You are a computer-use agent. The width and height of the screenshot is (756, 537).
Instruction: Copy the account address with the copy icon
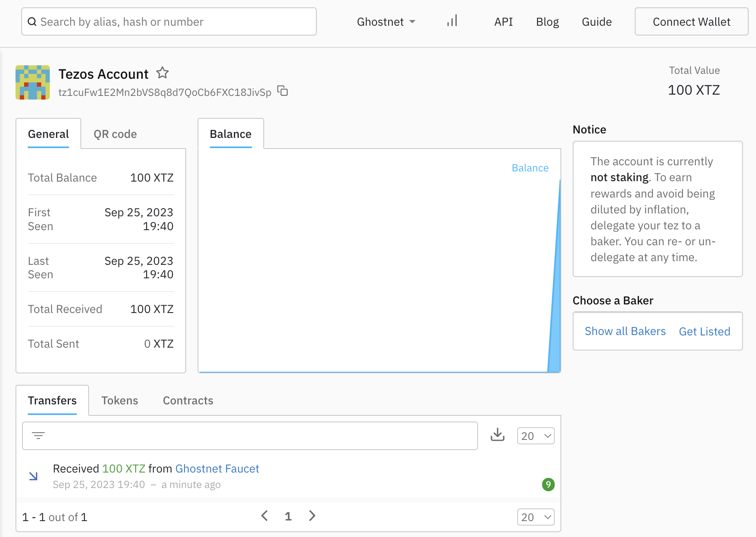tap(282, 91)
